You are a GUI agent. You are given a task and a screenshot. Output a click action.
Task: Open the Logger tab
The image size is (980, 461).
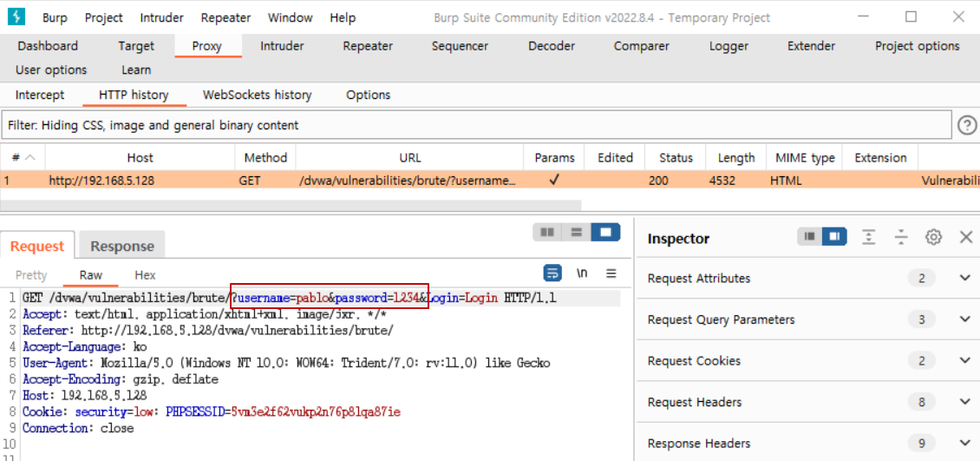pyautogui.click(x=728, y=46)
